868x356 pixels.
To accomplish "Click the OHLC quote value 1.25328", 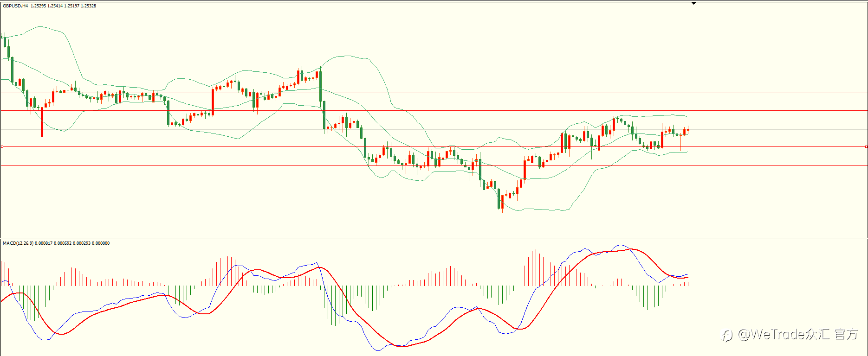I will [x=88, y=6].
